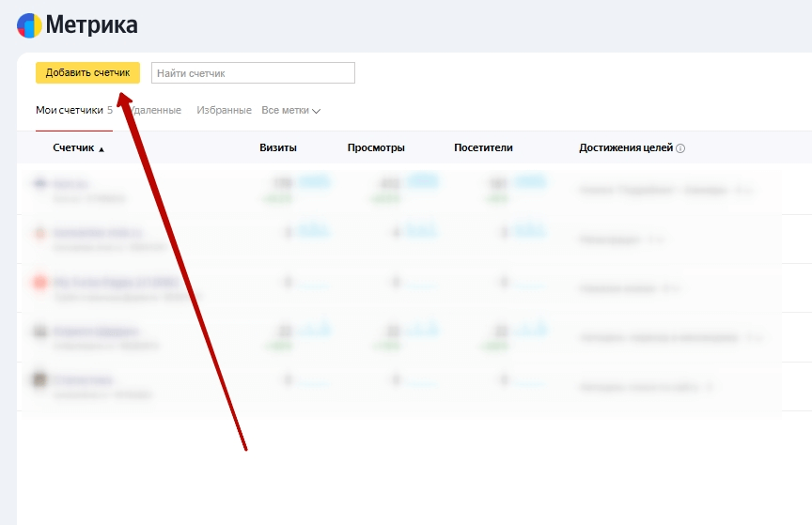Sort by the Посетители column header

(x=483, y=147)
